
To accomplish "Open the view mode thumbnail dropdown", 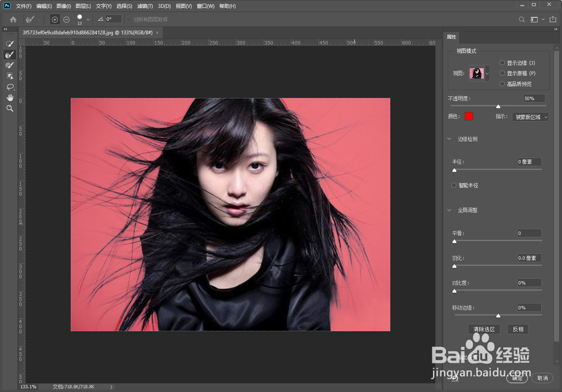I will [487, 74].
